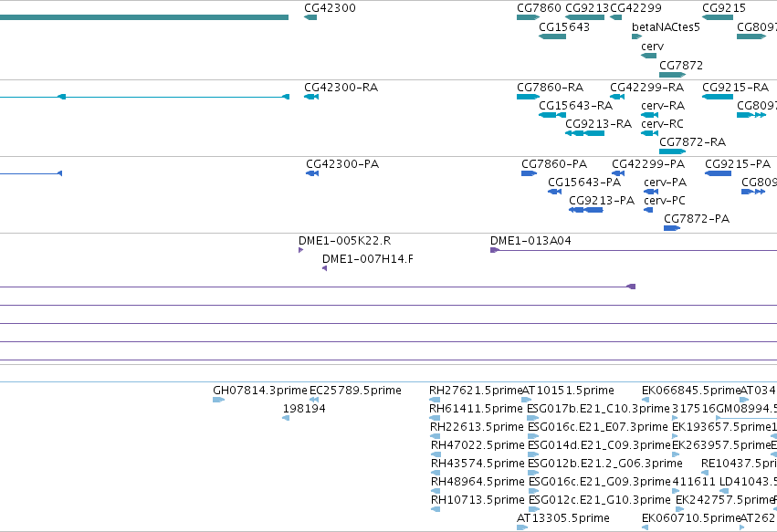The image size is (777, 532).
Task: Click EST label RH10713.5prime
Action: pyautogui.click(x=478, y=500)
